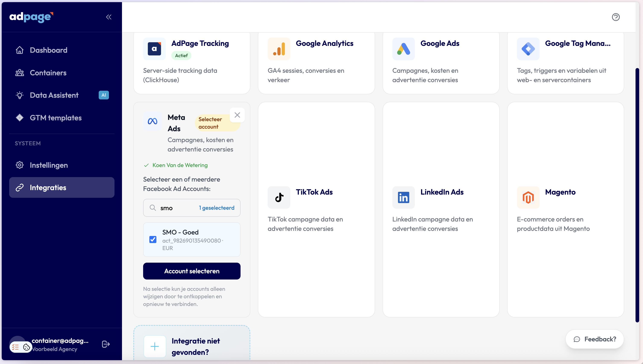Click the AdPage Tracking logo icon
The width and height of the screenshot is (643, 364).
pos(154,49)
